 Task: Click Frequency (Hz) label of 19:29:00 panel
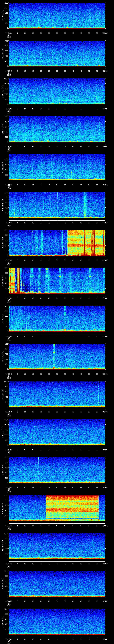tap(3, 16)
